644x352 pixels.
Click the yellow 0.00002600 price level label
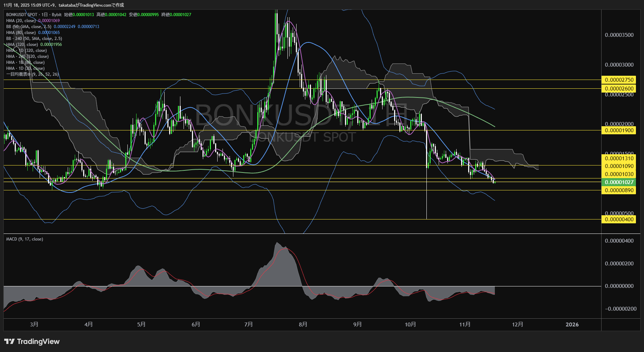pos(619,89)
